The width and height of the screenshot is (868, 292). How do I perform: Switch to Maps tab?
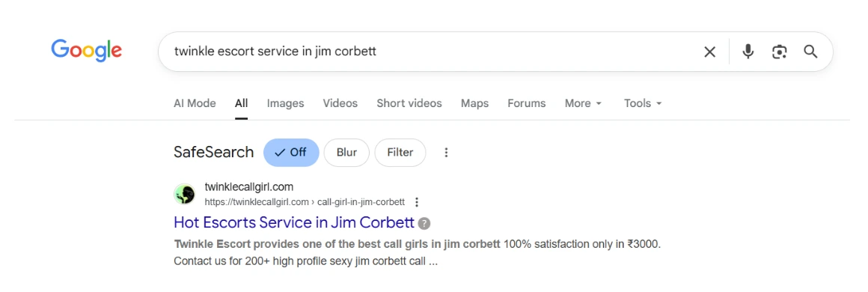pos(475,103)
